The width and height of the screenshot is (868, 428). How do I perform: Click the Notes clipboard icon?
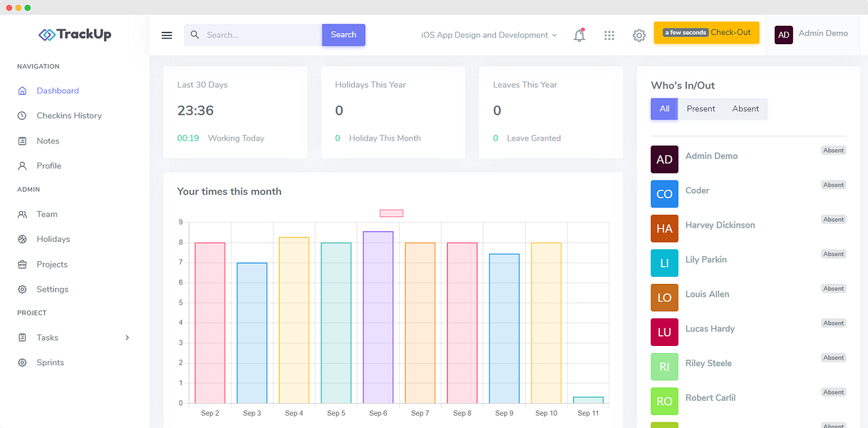point(22,141)
